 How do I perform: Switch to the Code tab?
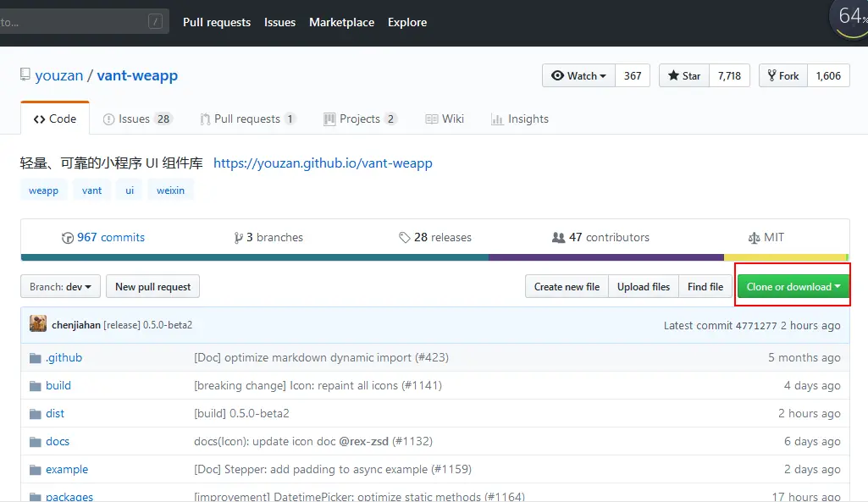pos(55,119)
